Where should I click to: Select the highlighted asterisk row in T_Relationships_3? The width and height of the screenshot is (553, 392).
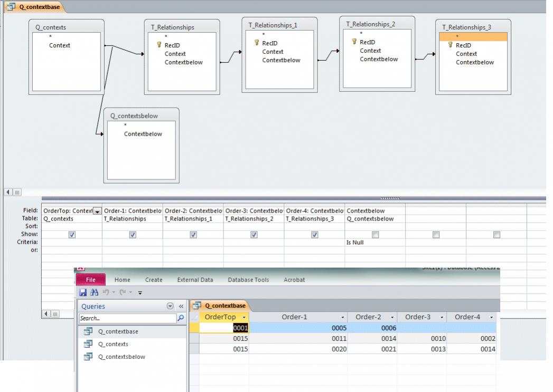pos(473,36)
